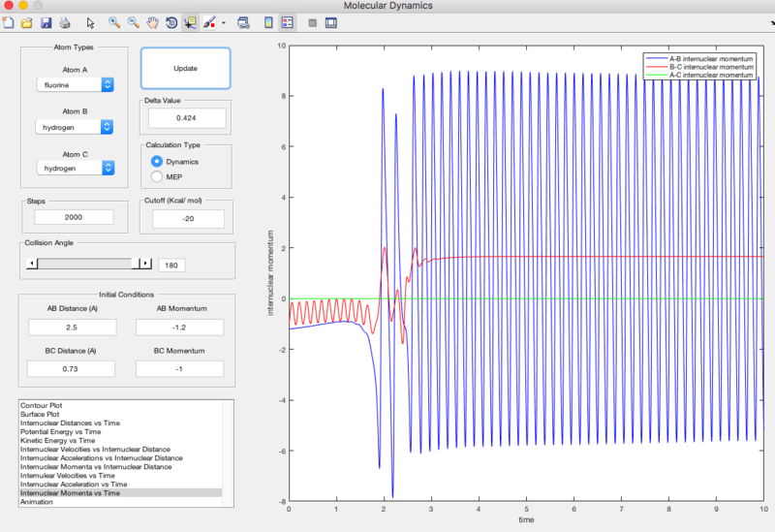The width and height of the screenshot is (775, 532).
Task: Toggle the Insert Legend toolbar button
Action: click(288, 22)
